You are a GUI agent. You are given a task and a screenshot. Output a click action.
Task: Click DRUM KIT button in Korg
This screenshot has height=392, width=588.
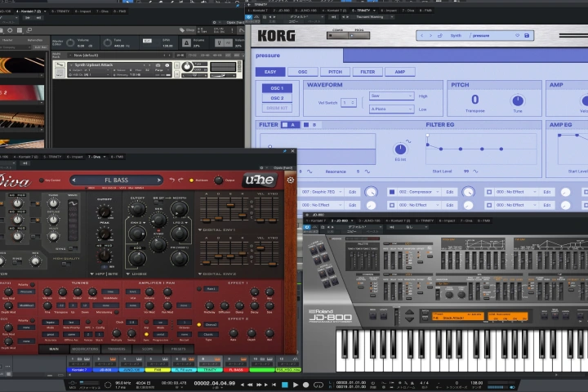277,108
